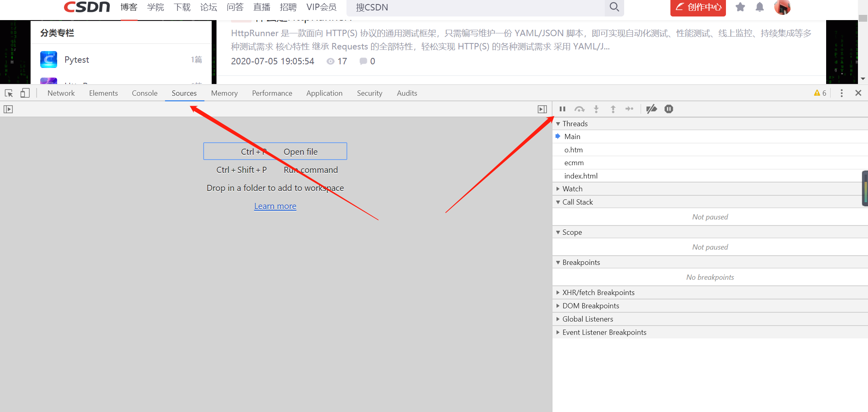
Task: Open the DevTools customize menu
Action: click(841, 93)
